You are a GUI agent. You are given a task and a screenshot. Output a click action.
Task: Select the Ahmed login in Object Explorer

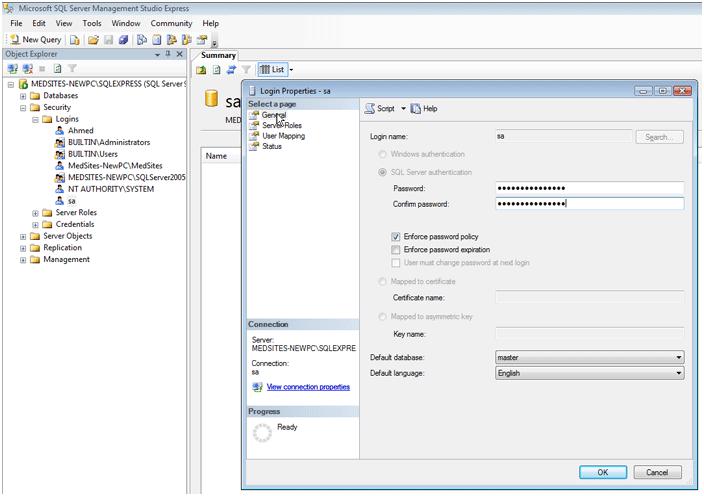point(80,131)
